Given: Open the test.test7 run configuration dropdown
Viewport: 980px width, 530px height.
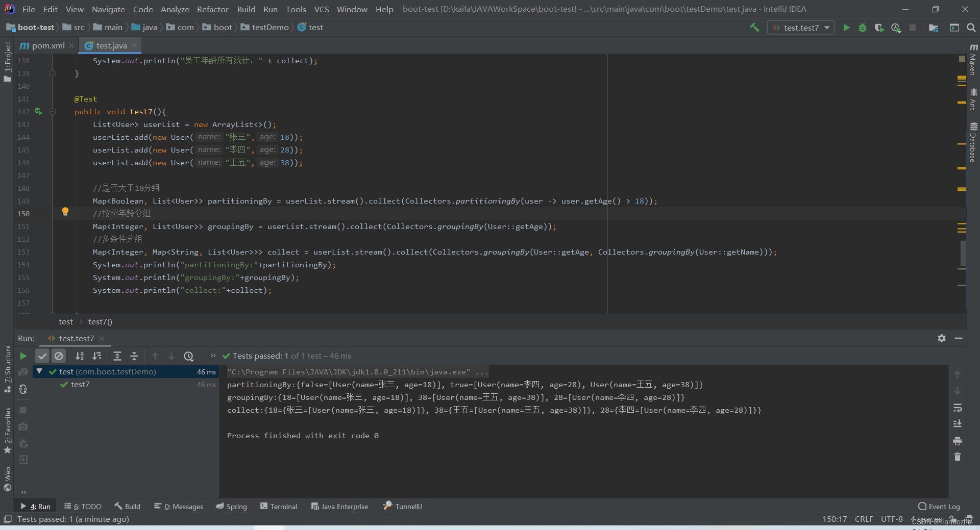Looking at the screenshot, I should click(x=800, y=28).
